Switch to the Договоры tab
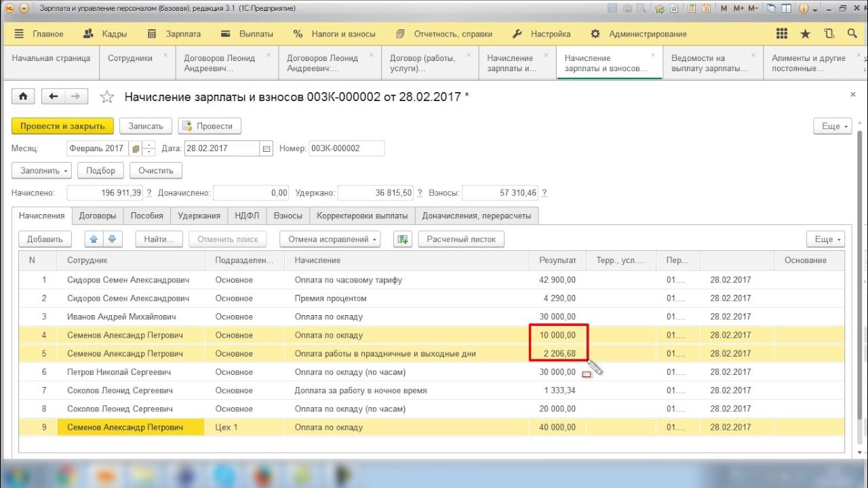868x488 pixels. [x=97, y=216]
